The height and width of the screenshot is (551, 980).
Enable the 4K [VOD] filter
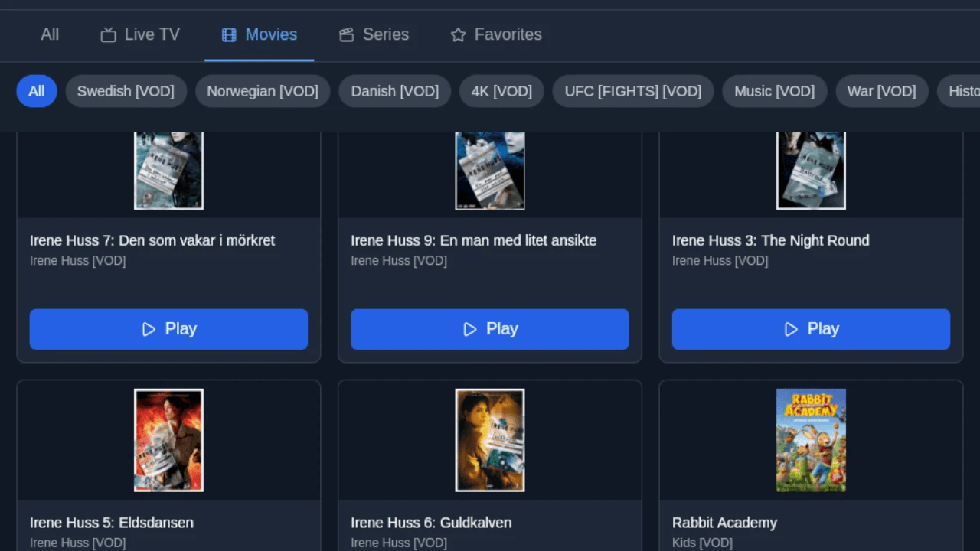501,91
